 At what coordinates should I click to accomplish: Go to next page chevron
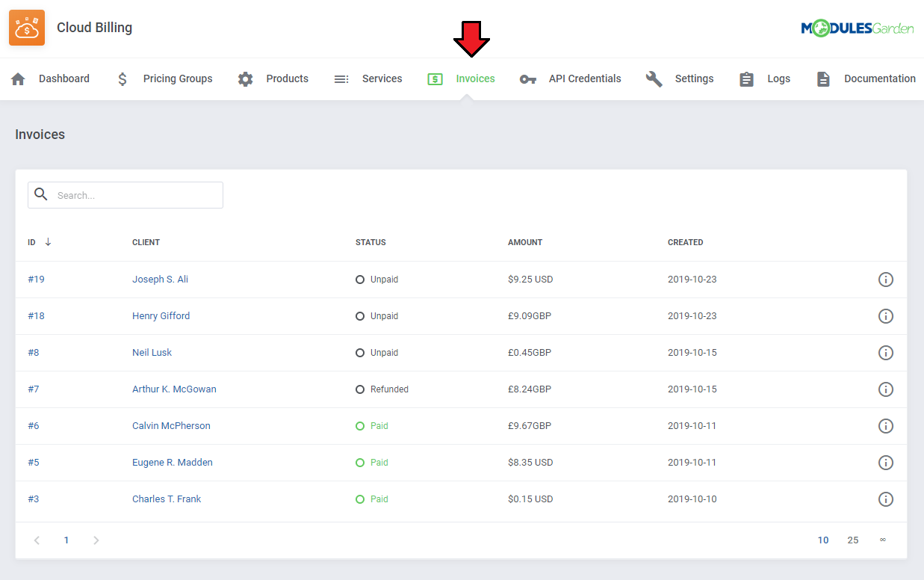[96, 540]
